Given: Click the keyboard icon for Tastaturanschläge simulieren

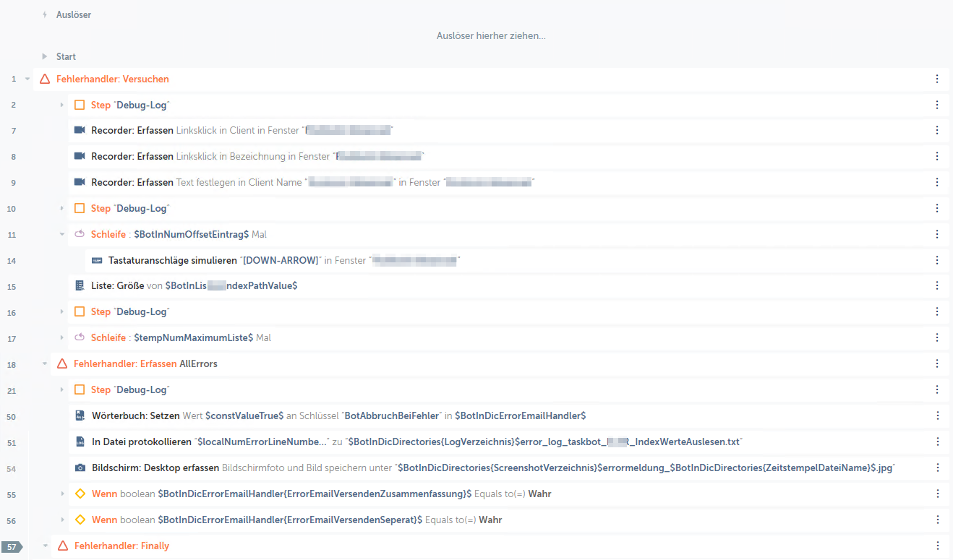Looking at the screenshot, I should coord(97,260).
